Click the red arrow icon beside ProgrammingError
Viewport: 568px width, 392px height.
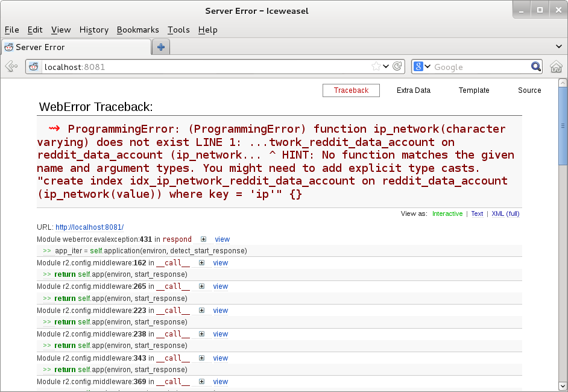click(55, 129)
